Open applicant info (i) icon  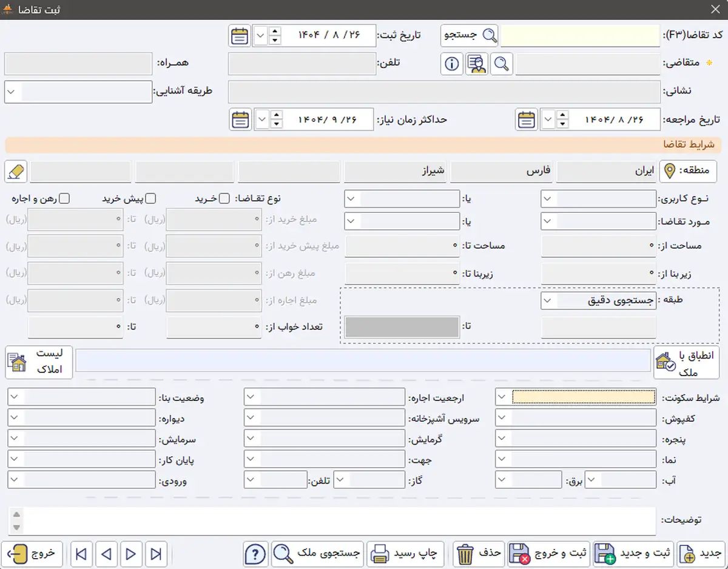[451, 64]
